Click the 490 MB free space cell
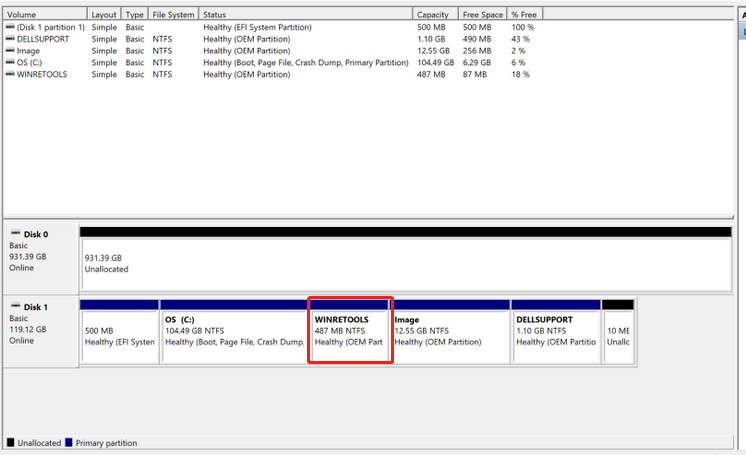 coord(477,39)
